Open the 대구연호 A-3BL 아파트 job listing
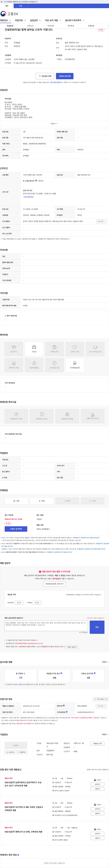This screenshot has height=868, width=109. tap(24, 809)
